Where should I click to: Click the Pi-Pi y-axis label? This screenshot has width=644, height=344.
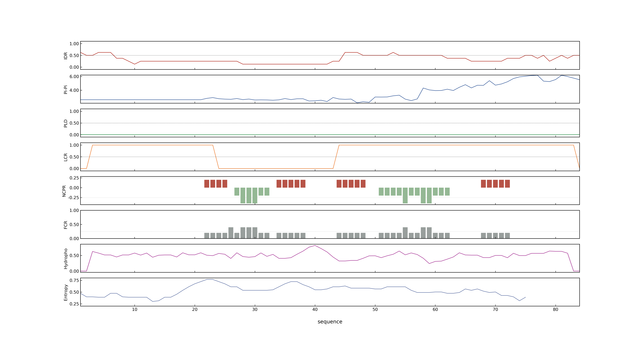pyautogui.click(x=66, y=90)
